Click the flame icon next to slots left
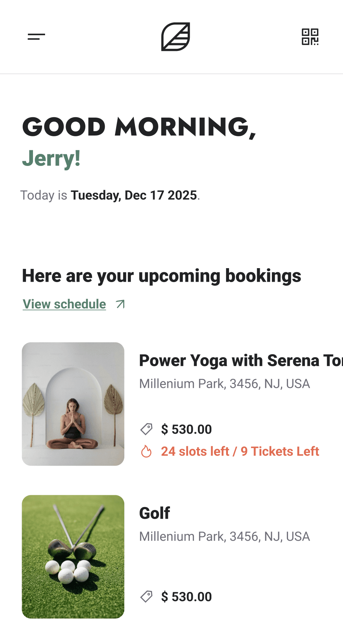The height and width of the screenshot is (644, 343). click(146, 451)
